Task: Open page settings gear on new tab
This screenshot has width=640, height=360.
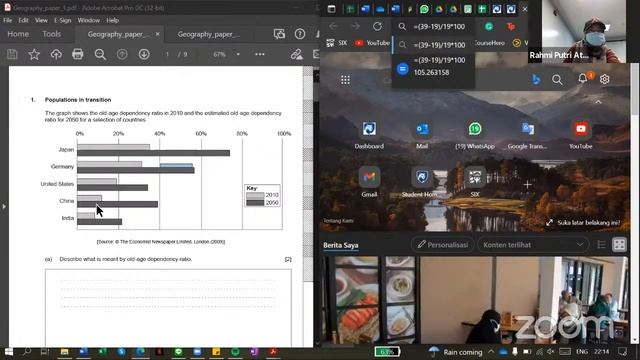Action: 604,79
